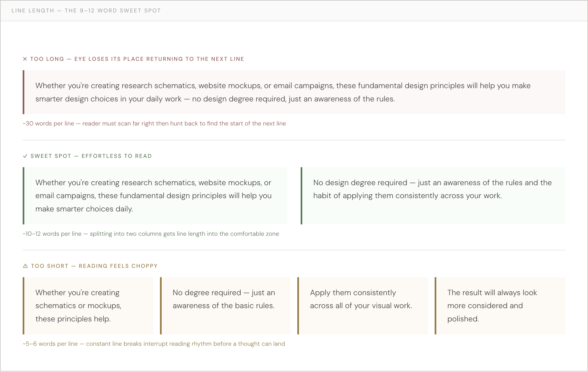Click the green checkmark icon beside Sweet Spot
Viewport: 588px width, 372px height.
[25, 156]
